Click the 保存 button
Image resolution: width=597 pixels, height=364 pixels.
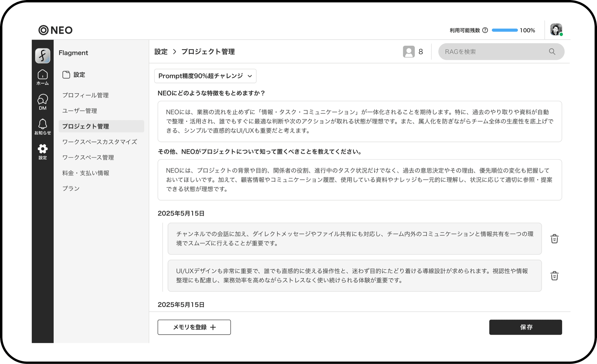click(525, 327)
